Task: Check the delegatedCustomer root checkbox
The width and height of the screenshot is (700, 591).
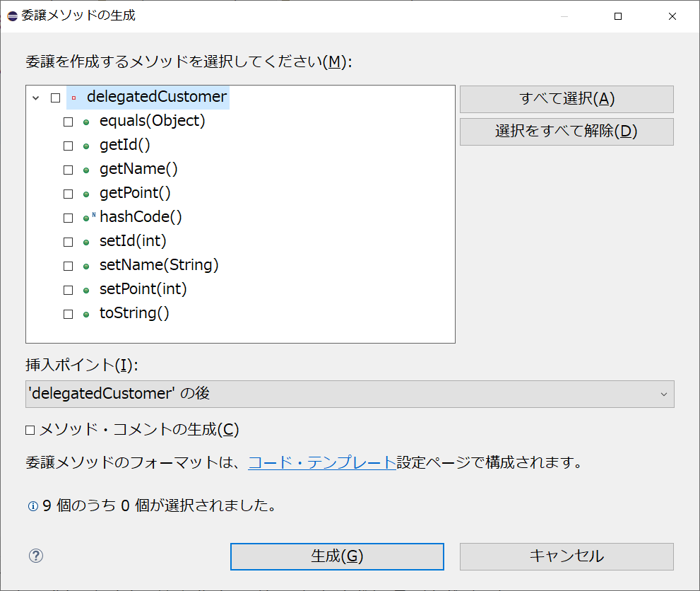Action: click(x=54, y=98)
